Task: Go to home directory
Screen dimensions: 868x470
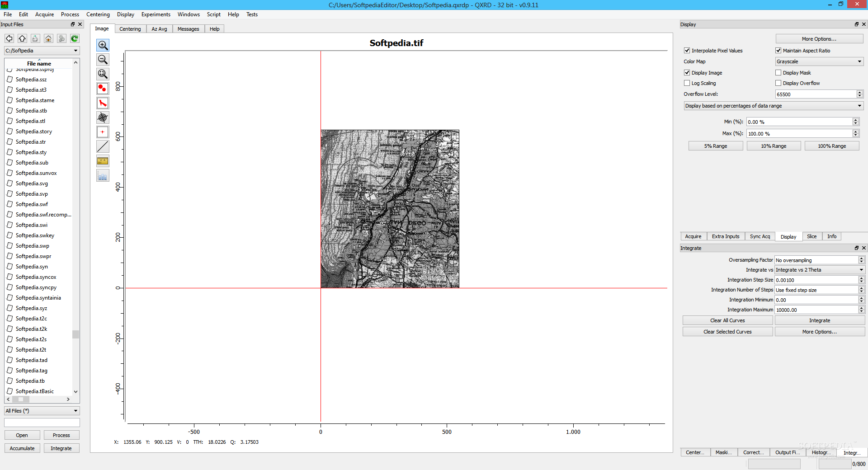Action: [x=48, y=38]
